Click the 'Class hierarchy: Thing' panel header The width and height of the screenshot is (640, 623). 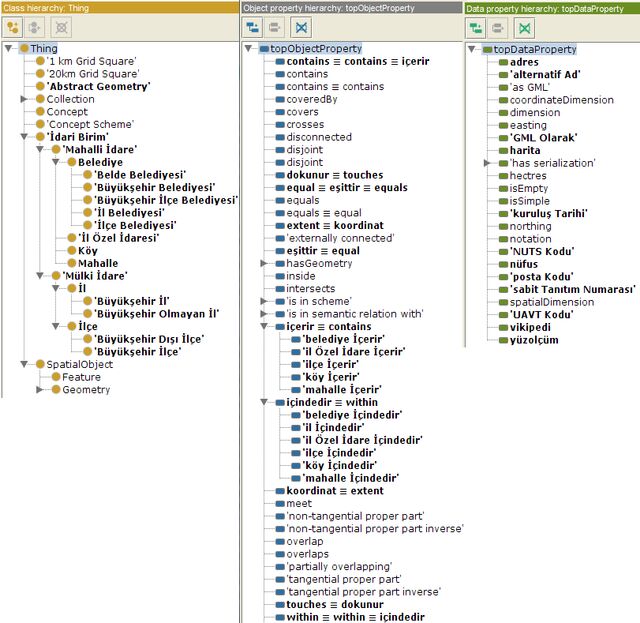120,7
